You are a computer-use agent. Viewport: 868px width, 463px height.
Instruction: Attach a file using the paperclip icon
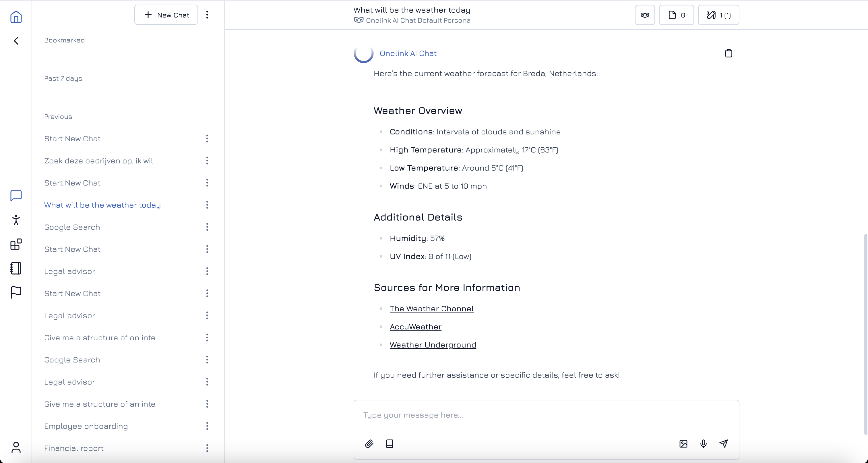(369, 444)
